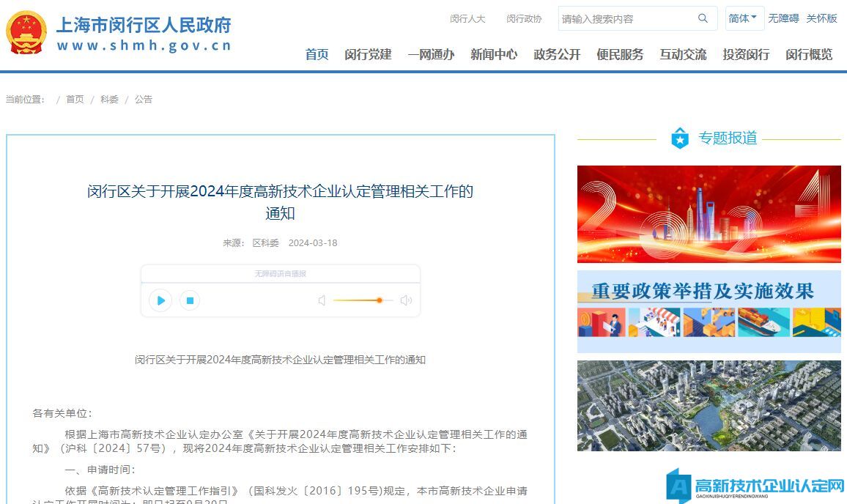Image resolution: width=847 pixels, height=504 pixels.
Task: Click the national emblem logo
Action: (x=26, y=33)
